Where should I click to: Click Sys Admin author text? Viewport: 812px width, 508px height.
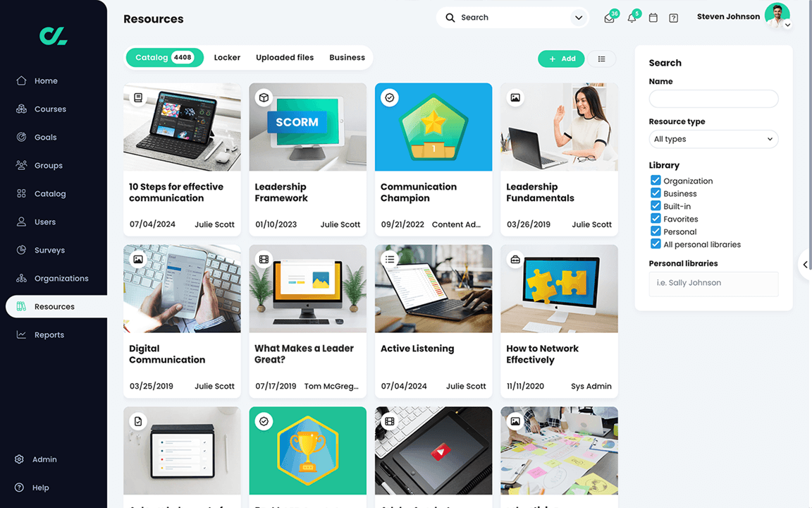point(591,386)
